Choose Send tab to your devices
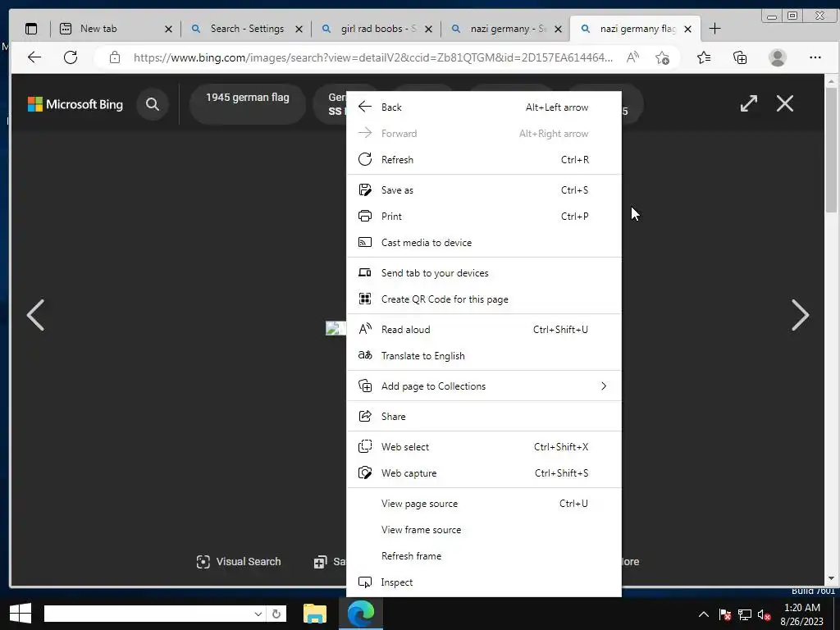 click(484, 273)
